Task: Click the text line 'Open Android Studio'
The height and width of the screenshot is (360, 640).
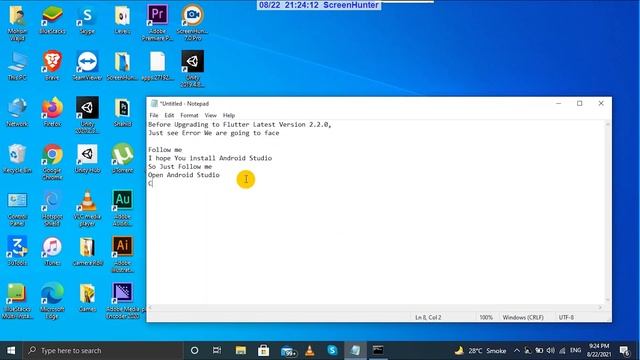Action: [x=184, y=175]
